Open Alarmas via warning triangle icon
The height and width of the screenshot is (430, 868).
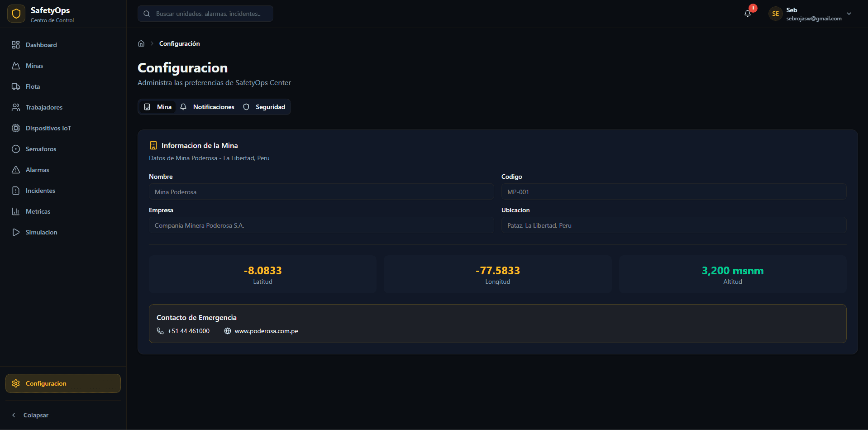coord(16,170)
